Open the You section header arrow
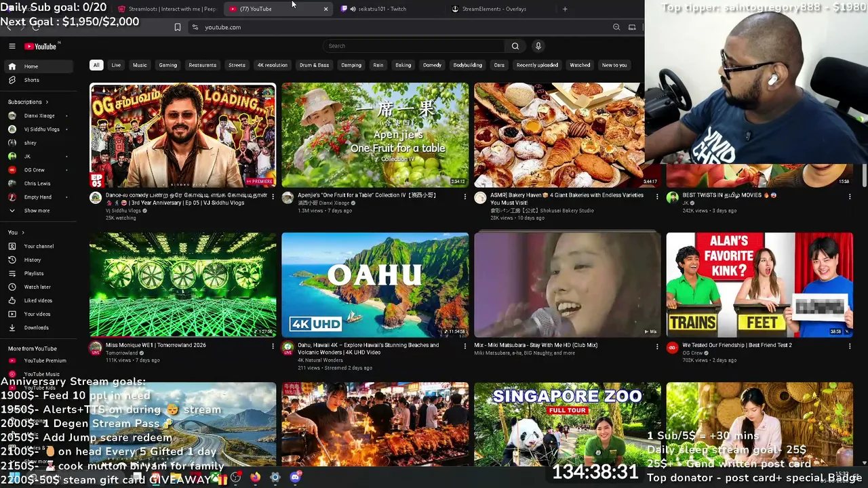868x488 pixels. [x=23, y=232]
